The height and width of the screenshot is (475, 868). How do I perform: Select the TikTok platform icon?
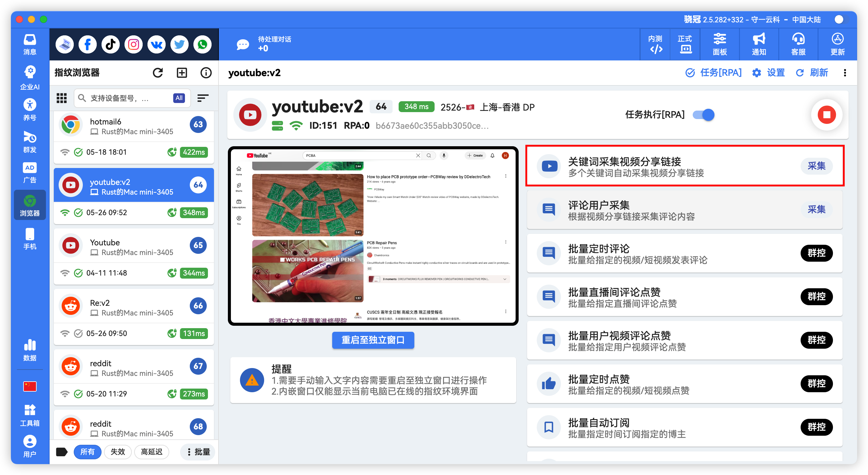point(110,44)
